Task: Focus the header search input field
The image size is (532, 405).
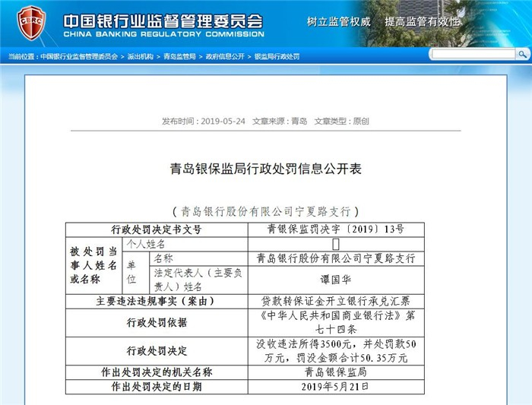Action: pos(473,54)
